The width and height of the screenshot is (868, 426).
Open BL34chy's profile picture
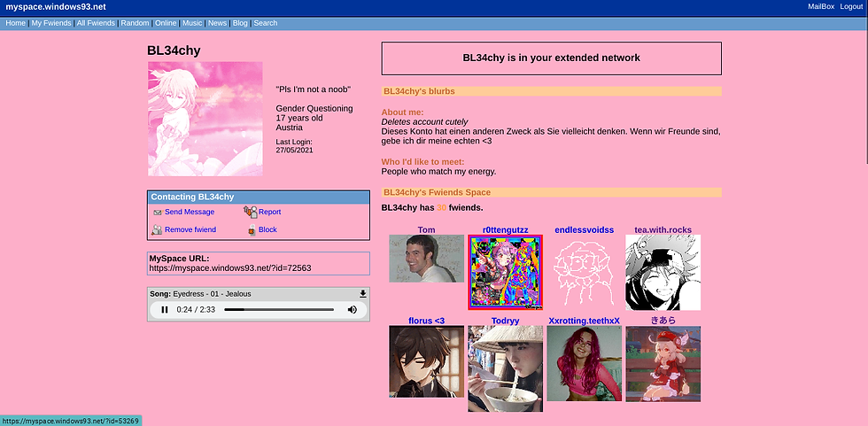205,119
